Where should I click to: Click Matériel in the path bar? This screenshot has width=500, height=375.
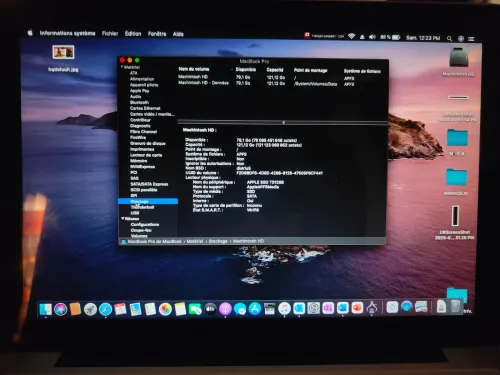coord(195,241)
